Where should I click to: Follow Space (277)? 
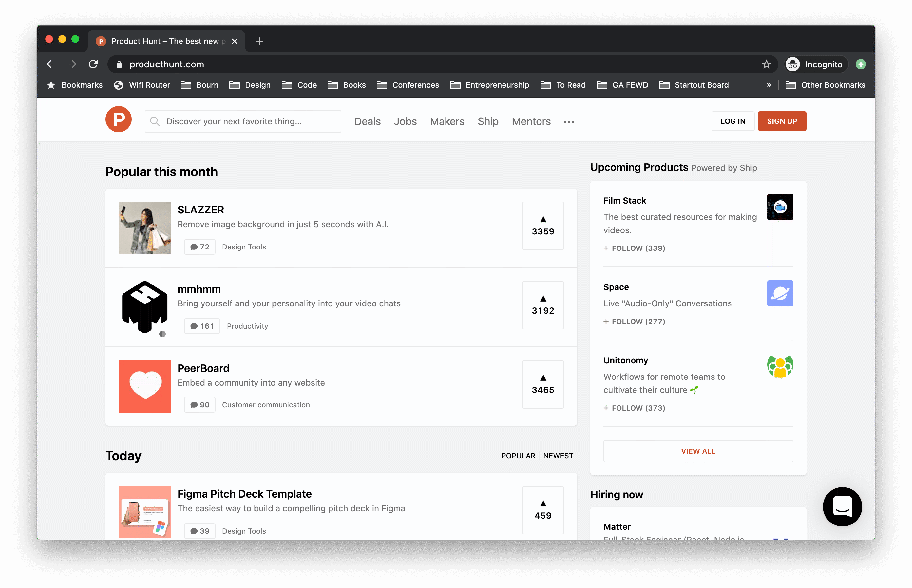coord(634,322)
